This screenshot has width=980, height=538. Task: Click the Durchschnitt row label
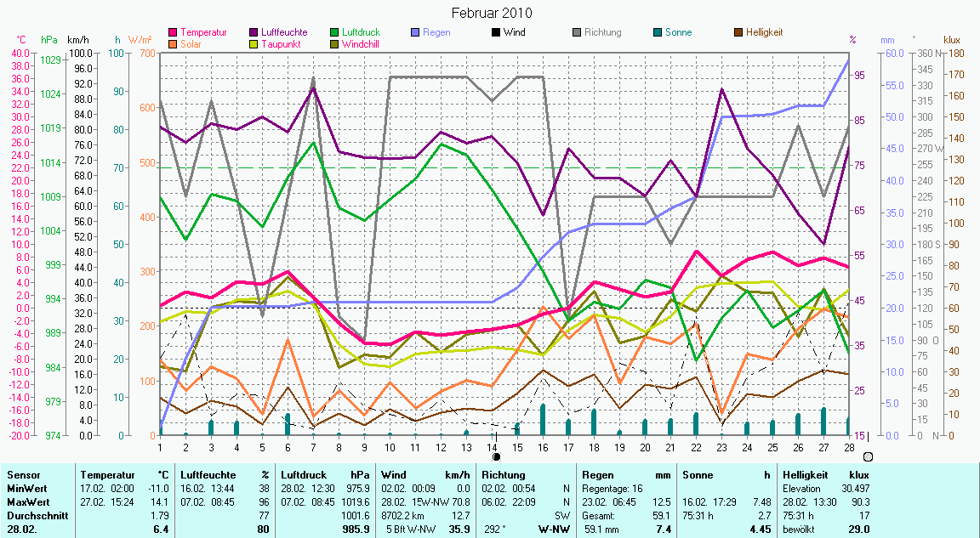click(x=35, y=515)
